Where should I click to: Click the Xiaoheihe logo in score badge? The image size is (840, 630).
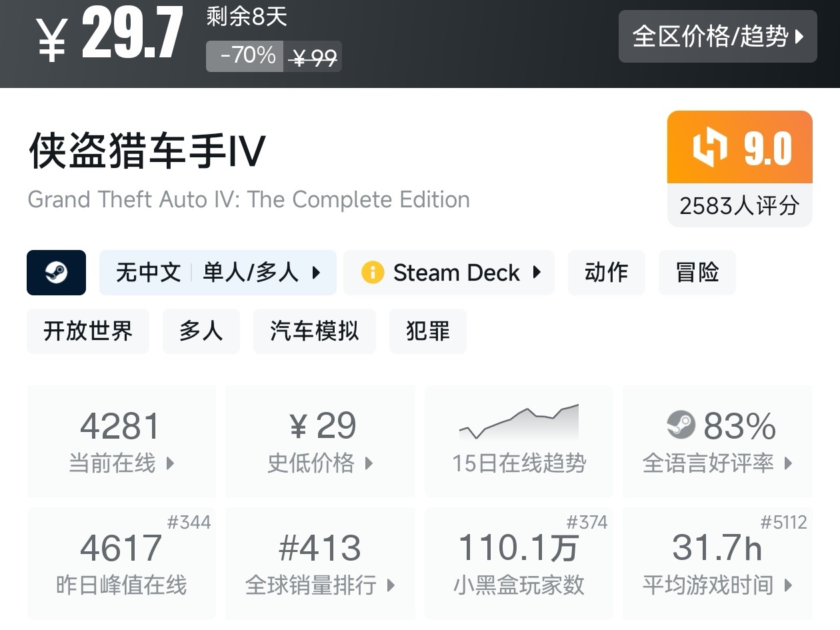(x=710, y=148)
